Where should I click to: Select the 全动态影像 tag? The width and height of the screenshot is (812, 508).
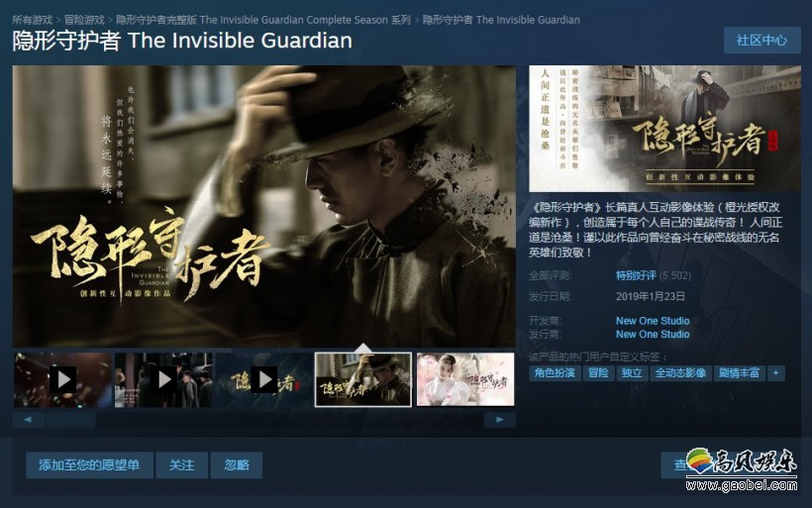[680, 373]
